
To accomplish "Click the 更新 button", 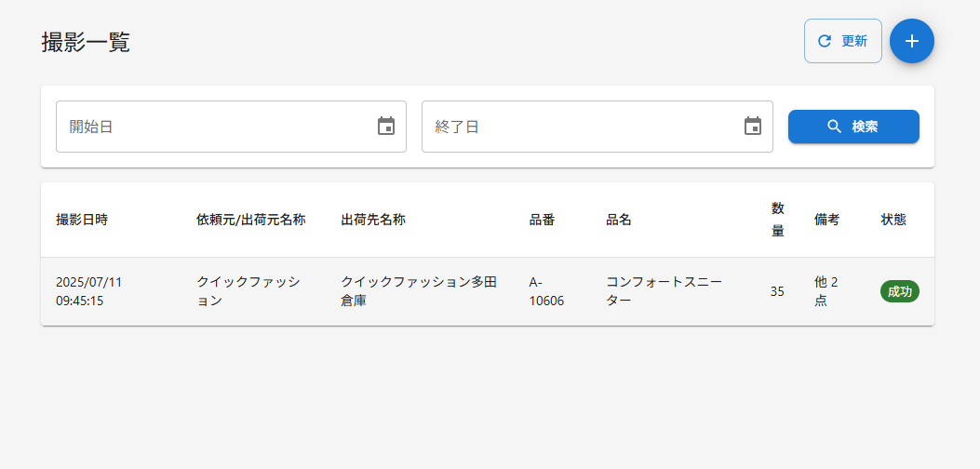I will click(x=843, y=41).
